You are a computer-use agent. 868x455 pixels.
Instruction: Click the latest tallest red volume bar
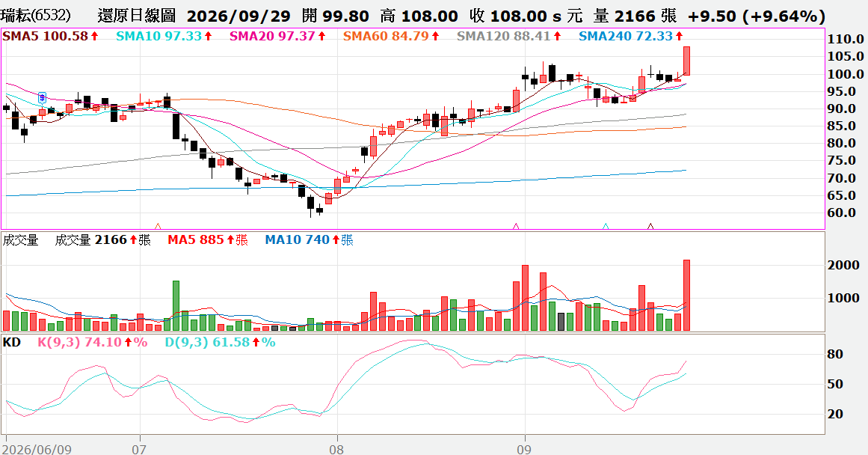pyautogui.click(x=686, y=296)
